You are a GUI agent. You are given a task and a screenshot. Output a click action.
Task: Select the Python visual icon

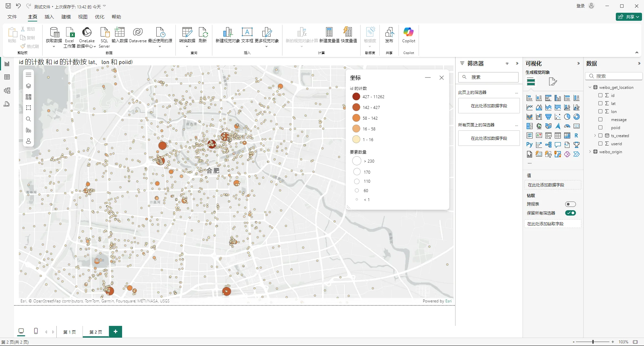pos(529,145)
